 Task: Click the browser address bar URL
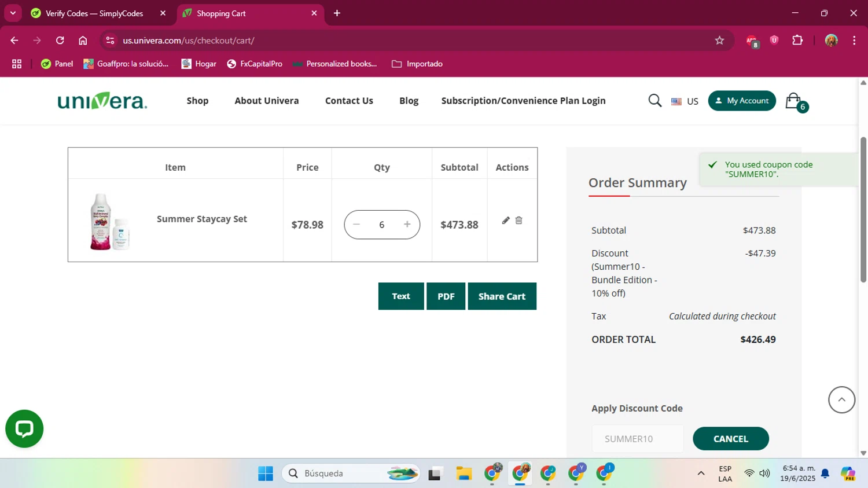tap(189, 41)
